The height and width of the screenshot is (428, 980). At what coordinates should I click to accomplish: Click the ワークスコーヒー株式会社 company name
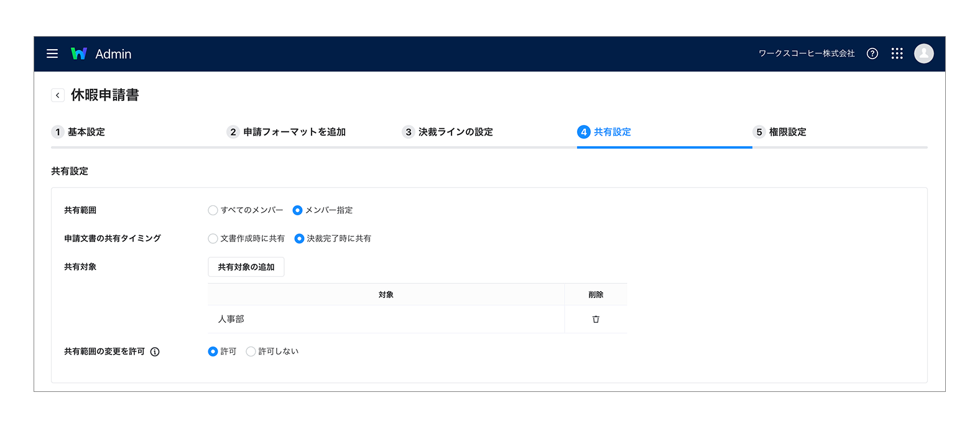click(807, 53)
